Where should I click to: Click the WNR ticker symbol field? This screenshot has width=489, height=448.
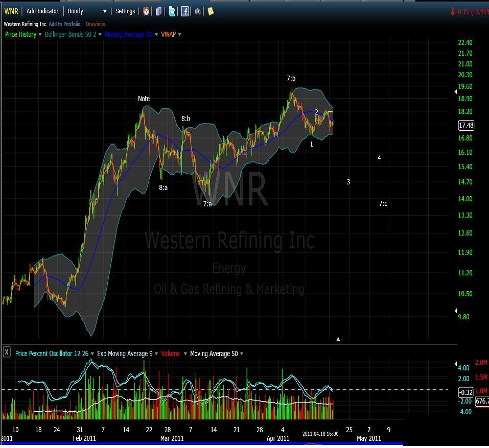coord(11,11)
